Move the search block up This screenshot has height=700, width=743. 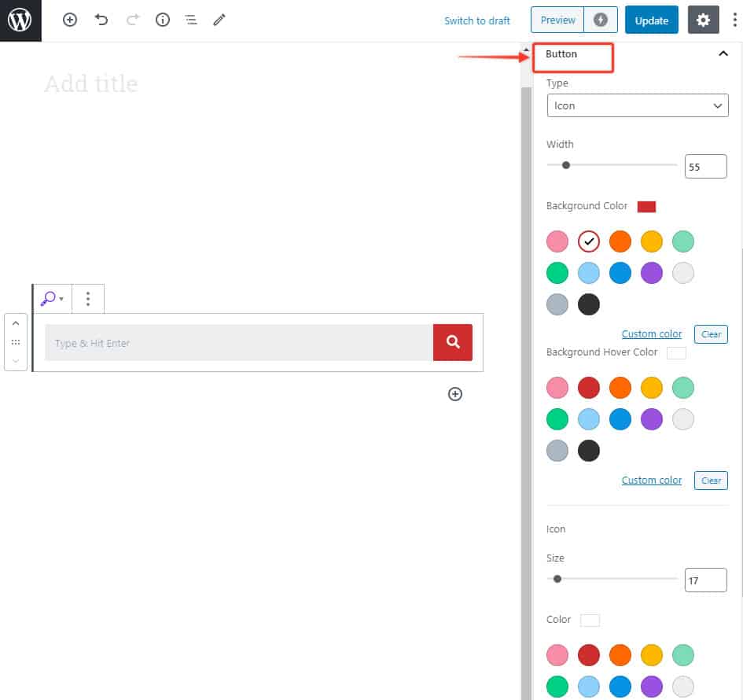pyautogui.click(x=16, y=323)
